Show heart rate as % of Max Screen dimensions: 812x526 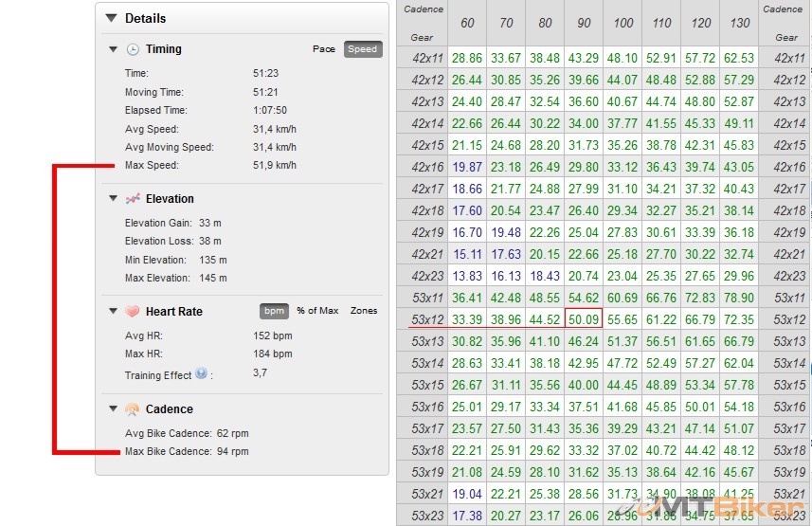[317, 311]
